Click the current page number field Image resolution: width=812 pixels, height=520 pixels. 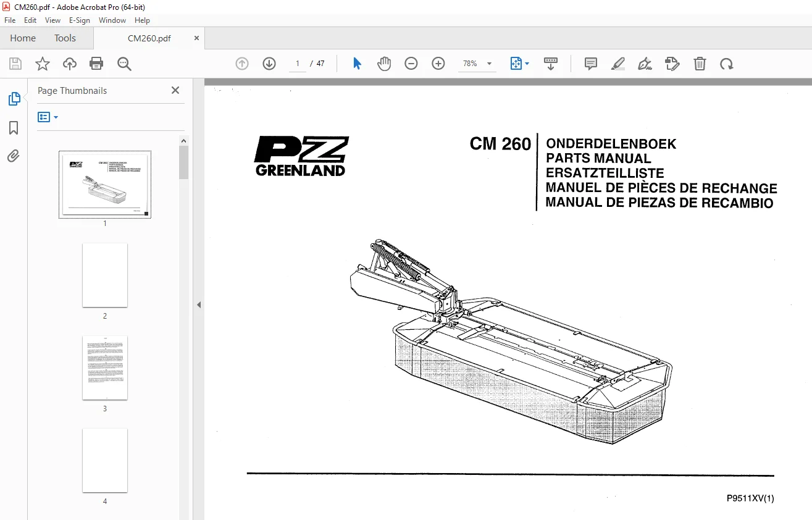[x=298, y=64]
